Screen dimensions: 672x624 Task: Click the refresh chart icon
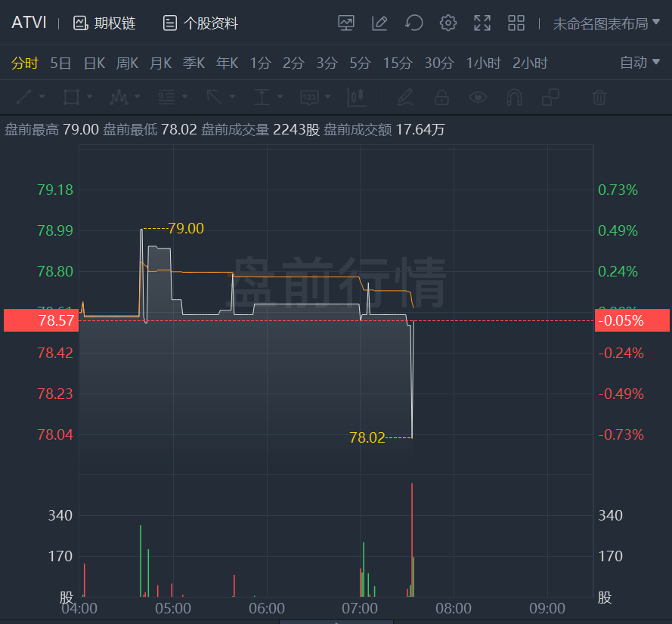(x=414, y=23)
